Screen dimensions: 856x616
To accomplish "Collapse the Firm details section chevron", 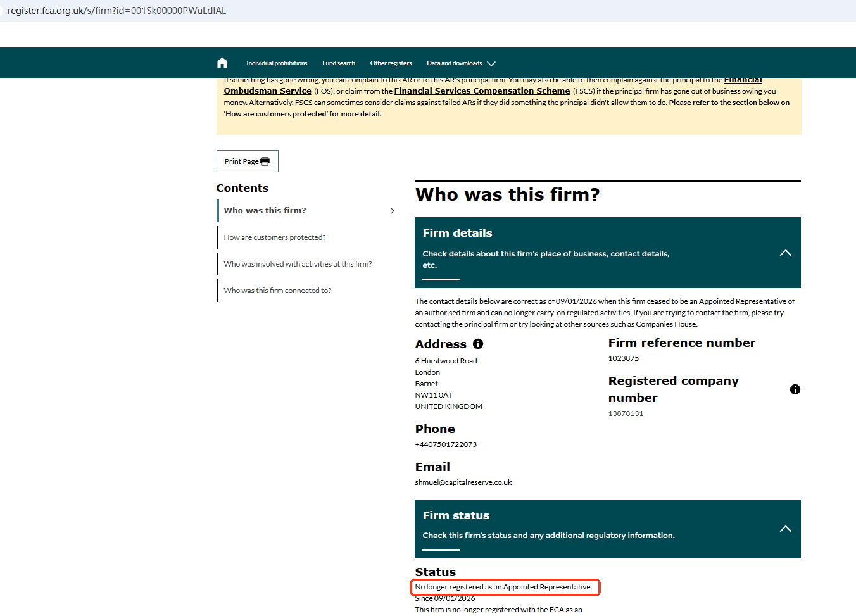I will click(x=786, y=253).
